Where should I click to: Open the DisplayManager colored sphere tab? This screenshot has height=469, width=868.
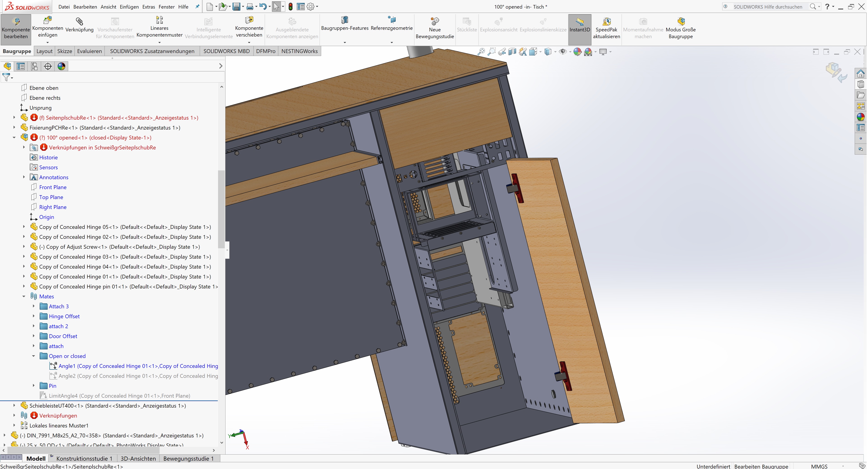(61, 66)
